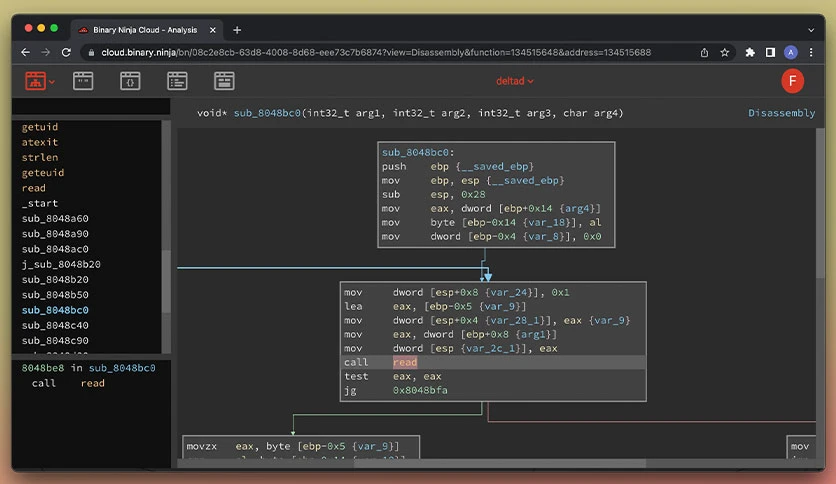Click the browser address bar URL
This screenshot has width=836, height=484.
376,52
